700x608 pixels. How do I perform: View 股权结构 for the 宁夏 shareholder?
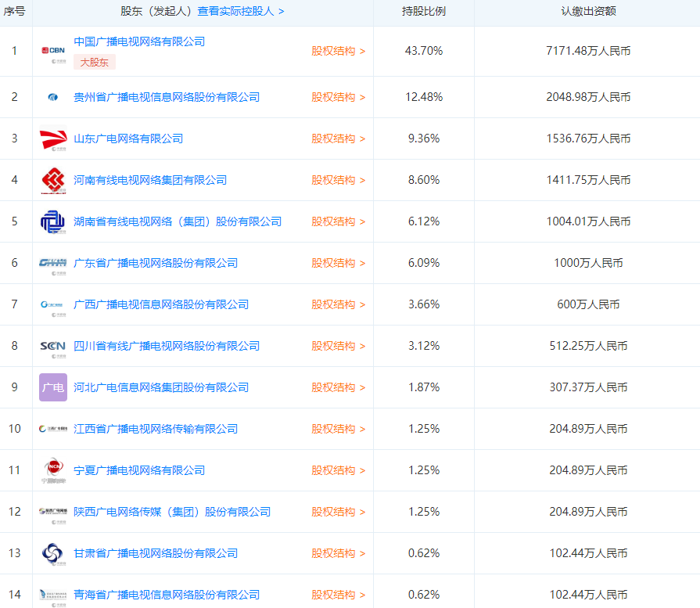pos(339,470)
